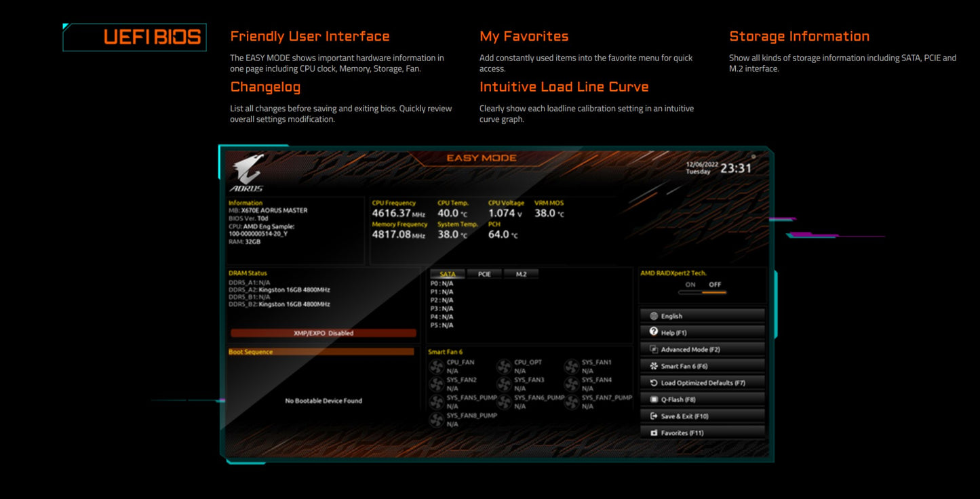The width and height of the screenshot is (980, 499).
Task: Click the AORUS eagle logo
Action: point(247,172)
